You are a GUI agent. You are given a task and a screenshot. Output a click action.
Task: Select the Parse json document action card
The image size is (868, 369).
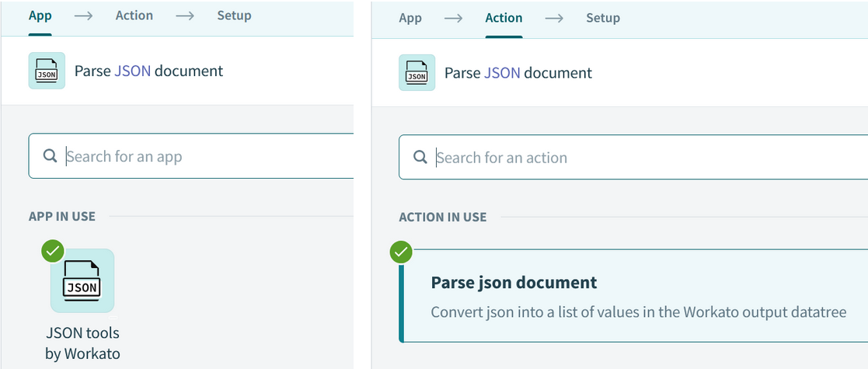[x=633, y=296]
